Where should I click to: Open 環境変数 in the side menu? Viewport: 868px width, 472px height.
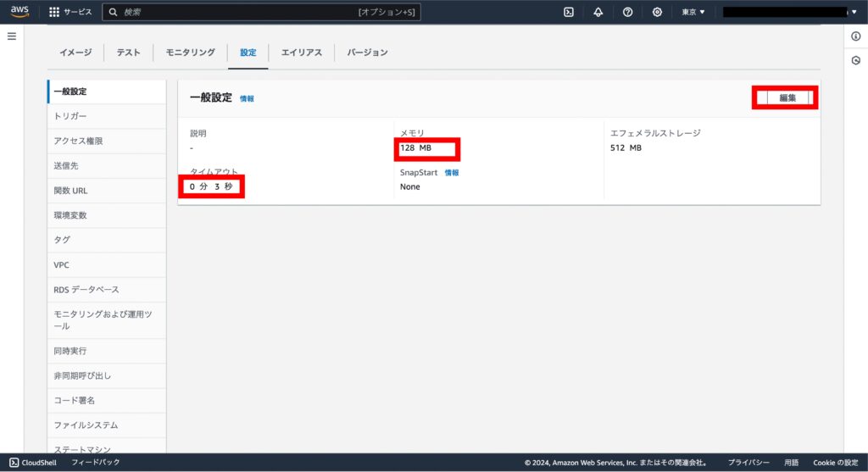pos(107,215)
